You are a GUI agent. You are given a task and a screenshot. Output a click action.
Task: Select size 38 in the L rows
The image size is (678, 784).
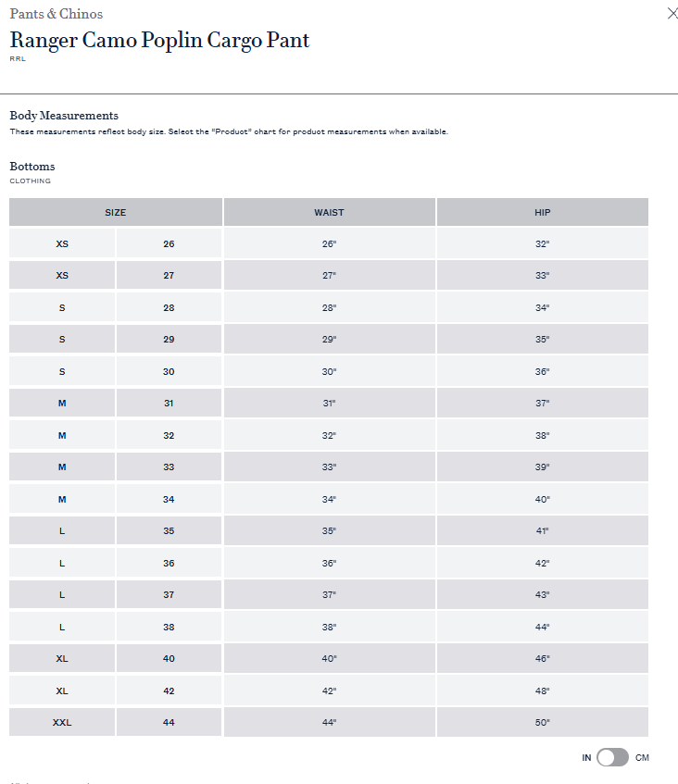coord(168,627)
